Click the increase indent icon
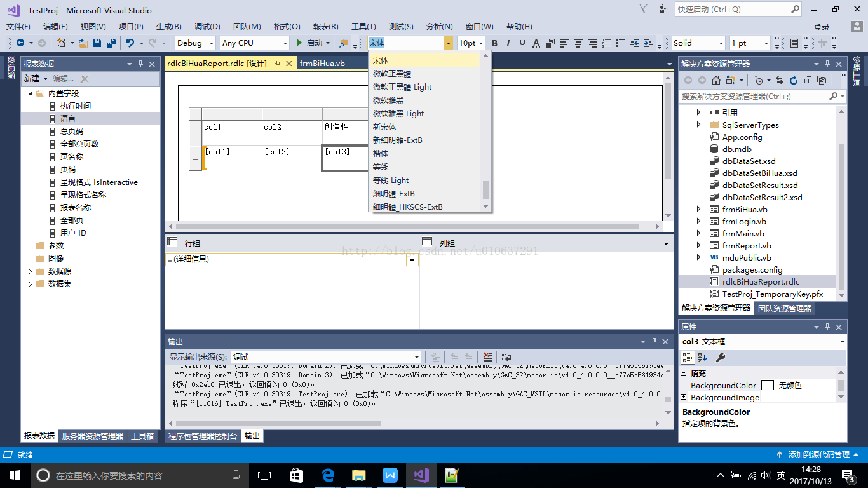 point(648,43)
